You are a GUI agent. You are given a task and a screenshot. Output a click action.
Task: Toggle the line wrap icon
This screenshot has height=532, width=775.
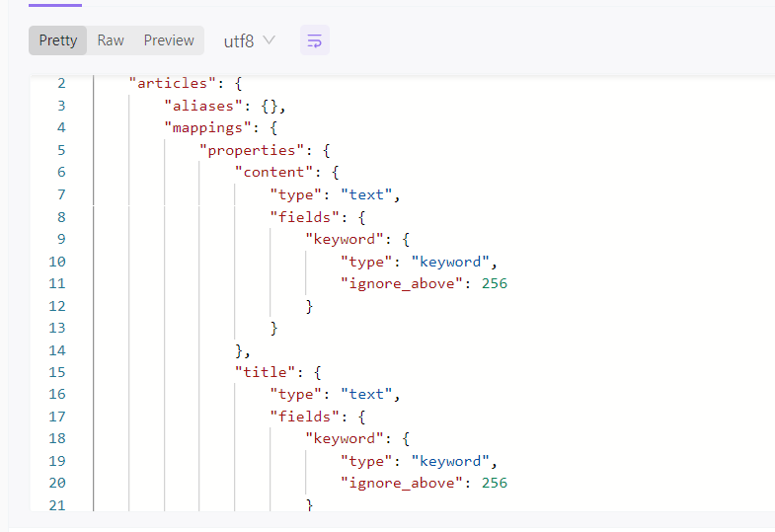pyautogui.click(x=315, y=40)
